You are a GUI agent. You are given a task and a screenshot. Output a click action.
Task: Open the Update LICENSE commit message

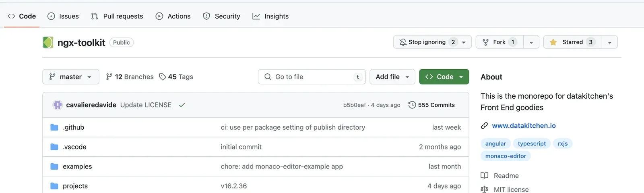coord(146,105)
